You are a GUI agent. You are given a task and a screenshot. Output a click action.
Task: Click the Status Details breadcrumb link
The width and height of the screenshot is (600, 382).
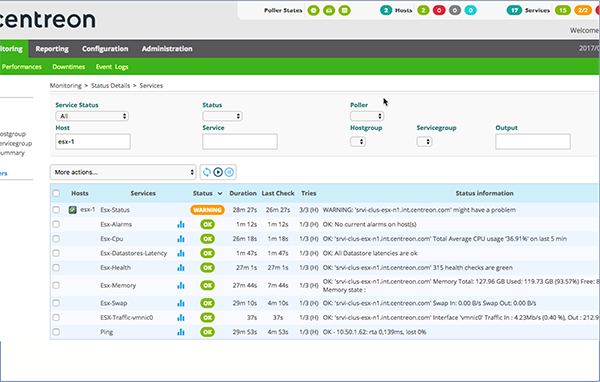pyautogui.click(x=110, y=85)
